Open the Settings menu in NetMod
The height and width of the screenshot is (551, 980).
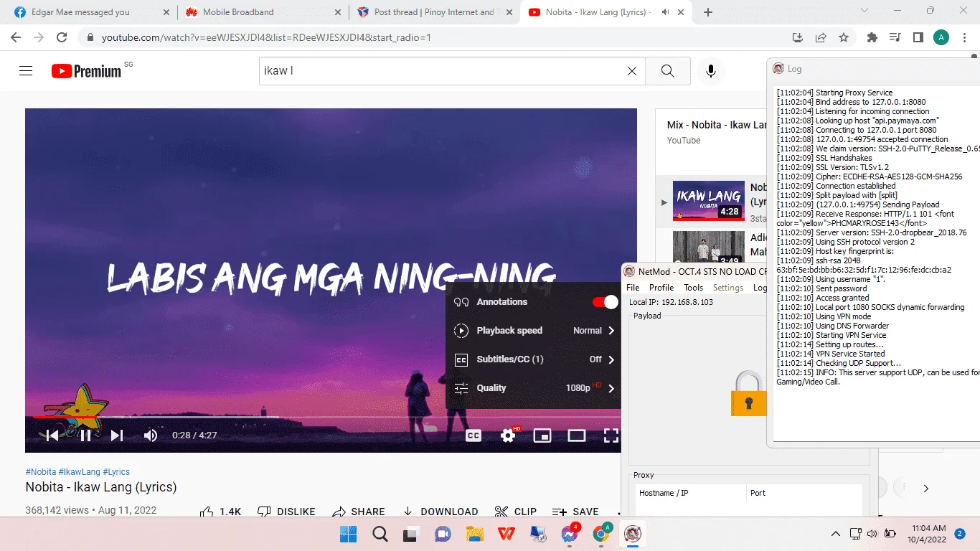[728, 288]
